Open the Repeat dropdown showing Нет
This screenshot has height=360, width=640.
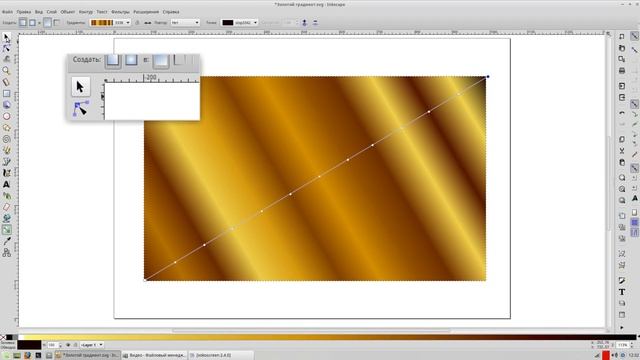tap(185, 23)
